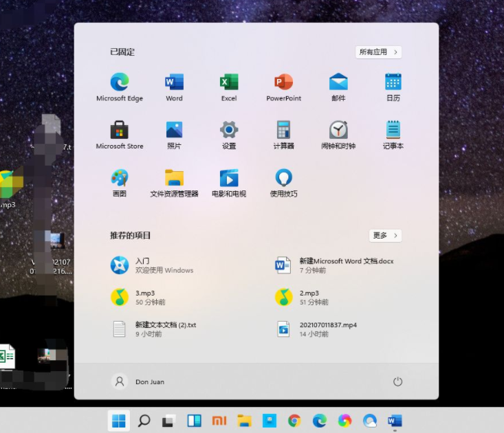Screen dimensions: 504x433
Task: Switch to Word on the taskbar
Action: pyautogui.click(x=395, y=421)
